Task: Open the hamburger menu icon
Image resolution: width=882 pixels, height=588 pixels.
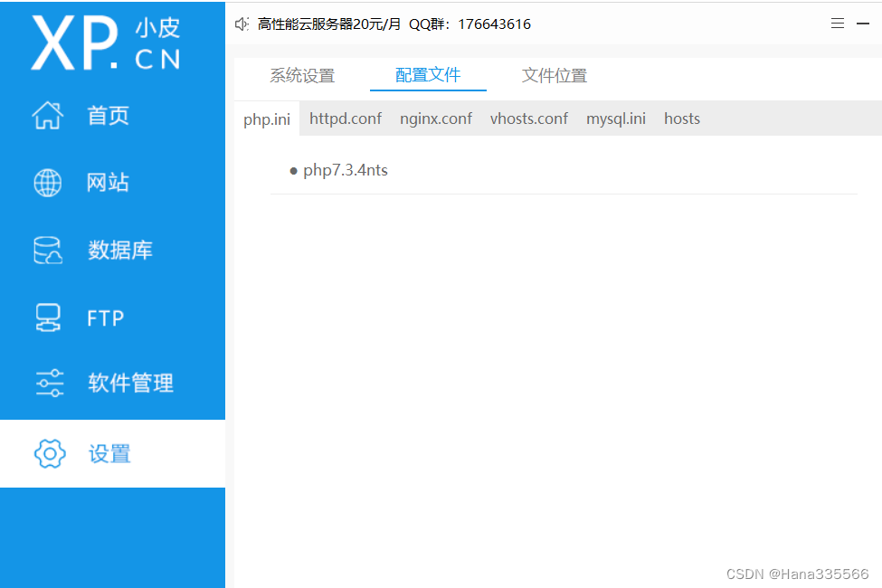Action: point(838,24)
